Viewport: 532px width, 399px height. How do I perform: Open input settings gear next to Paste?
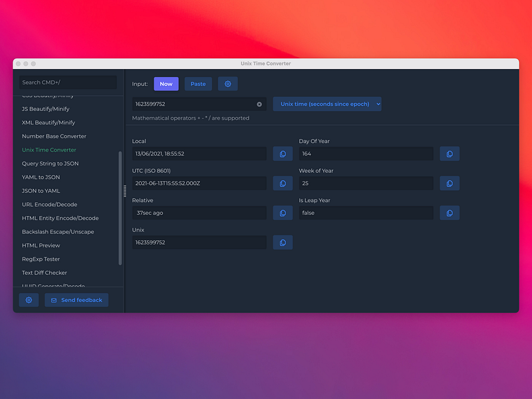[227, 84]
